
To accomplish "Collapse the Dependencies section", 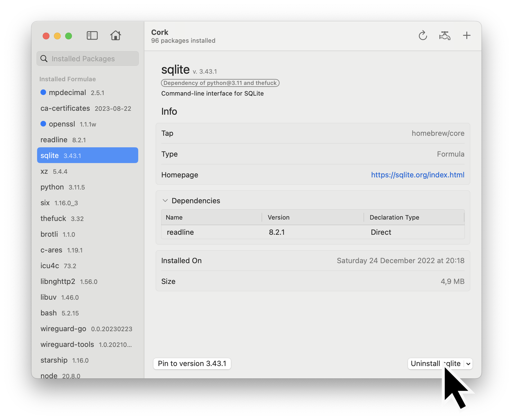I will [x=165, y=201].
